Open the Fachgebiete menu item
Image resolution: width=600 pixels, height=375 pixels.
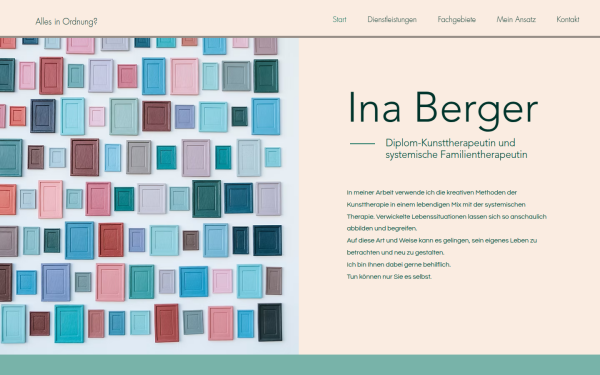click(x=457, y=20)
